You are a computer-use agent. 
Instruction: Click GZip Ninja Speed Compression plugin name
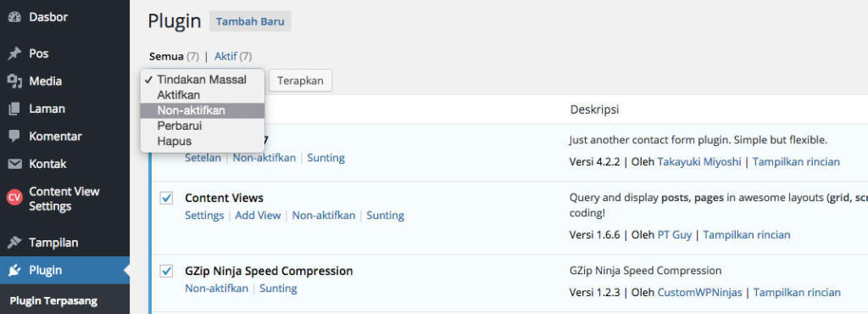[269, 271]
